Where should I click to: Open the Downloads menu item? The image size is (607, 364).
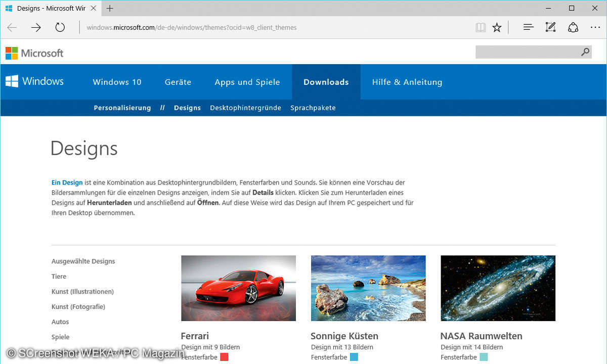[326, 82]
